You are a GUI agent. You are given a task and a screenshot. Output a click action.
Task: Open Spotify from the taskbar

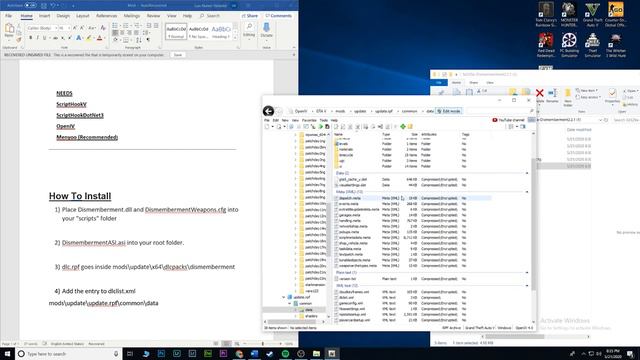click(x=285, y=353)
